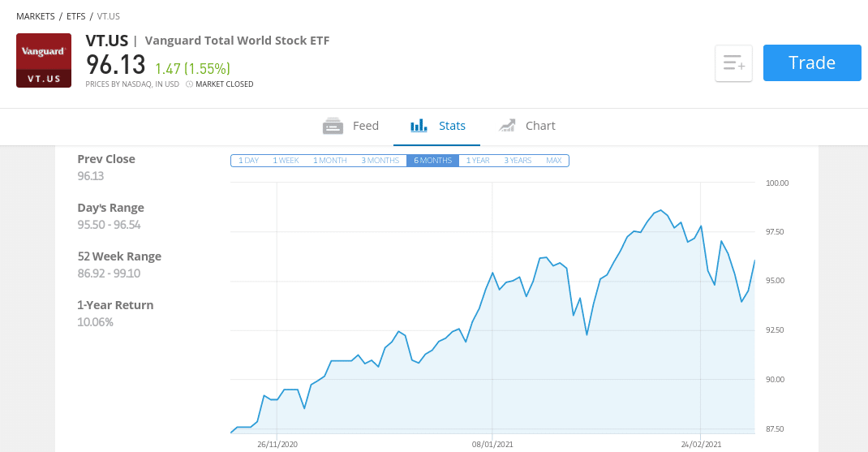The width and height of the screenshot is (868, 452).
Task: Show the 3 YEARS price history
Action: click(x=518, y=161)
